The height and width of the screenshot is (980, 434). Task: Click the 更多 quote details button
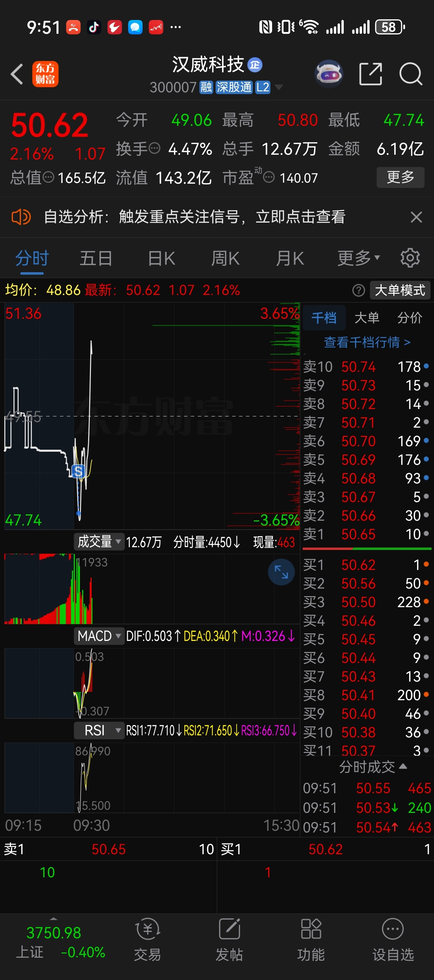pos(401,177)
